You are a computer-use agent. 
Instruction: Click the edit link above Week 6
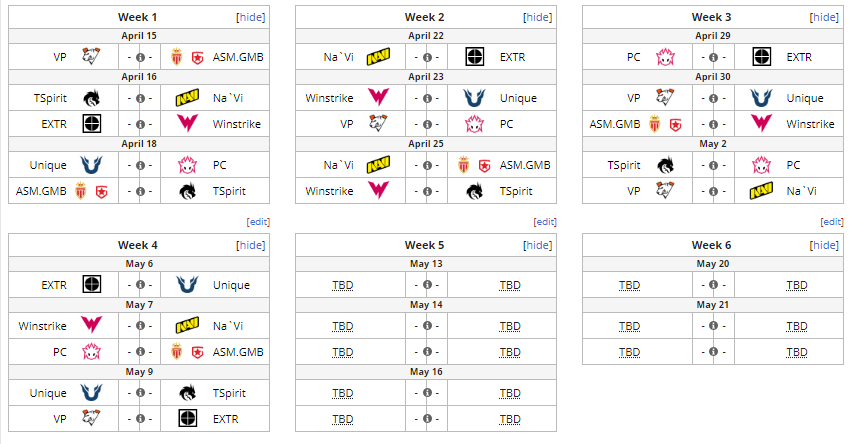[832, 222]
